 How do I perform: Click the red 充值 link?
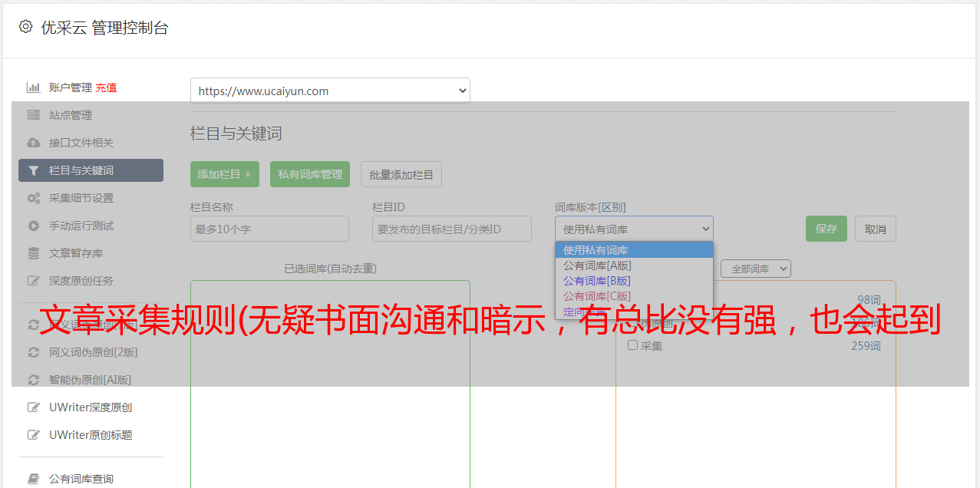106,87
